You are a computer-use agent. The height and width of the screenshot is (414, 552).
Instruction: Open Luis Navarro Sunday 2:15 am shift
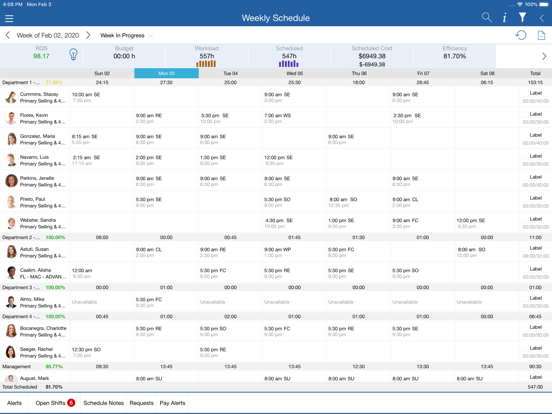click(x=102, y=160)
